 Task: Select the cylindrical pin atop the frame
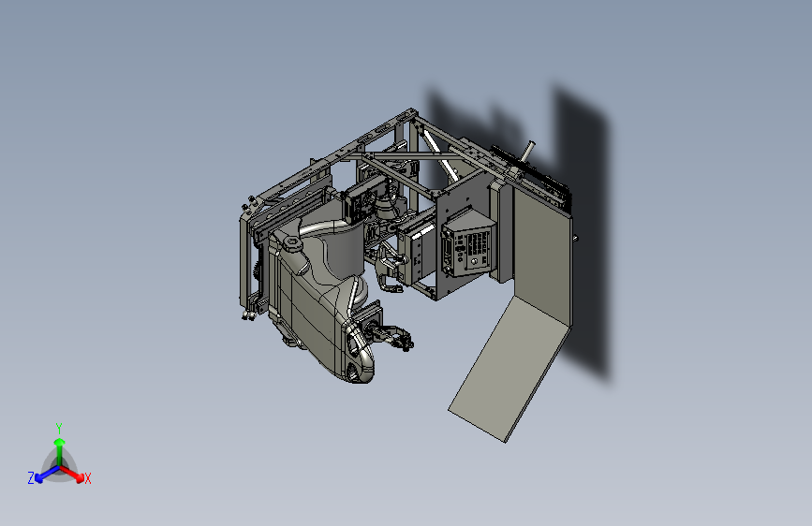(x=527, y=153)
